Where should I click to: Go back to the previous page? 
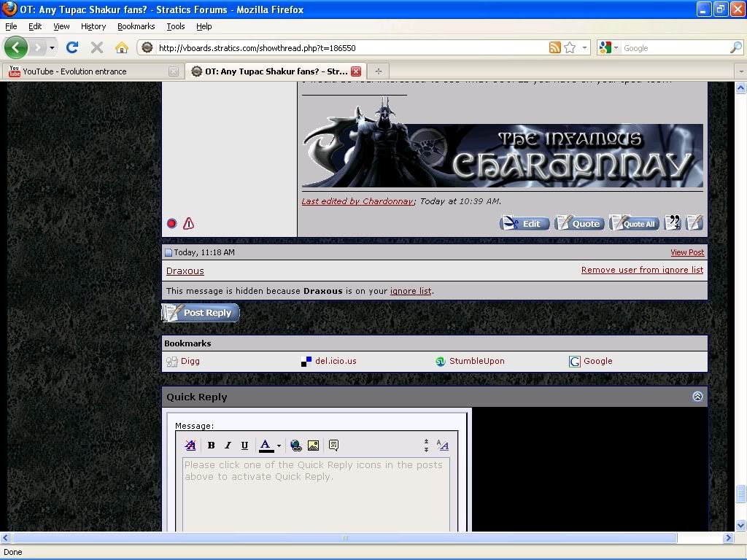coord(16,47)
